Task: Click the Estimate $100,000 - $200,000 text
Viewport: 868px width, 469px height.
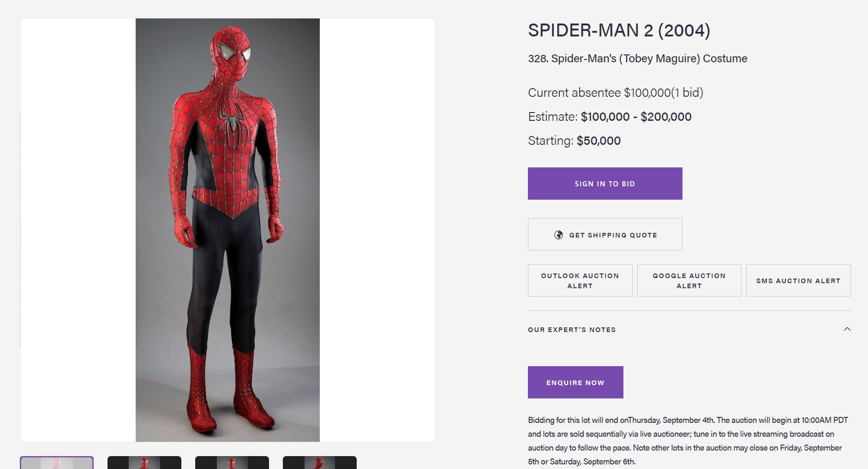Action: [610, 117]
